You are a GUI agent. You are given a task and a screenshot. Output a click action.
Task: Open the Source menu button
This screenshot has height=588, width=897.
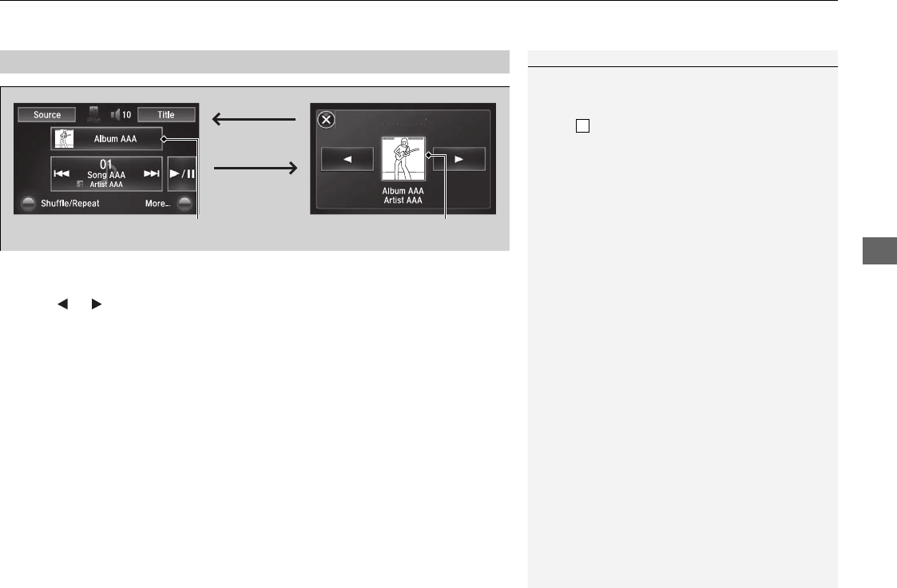pos(47,114)
